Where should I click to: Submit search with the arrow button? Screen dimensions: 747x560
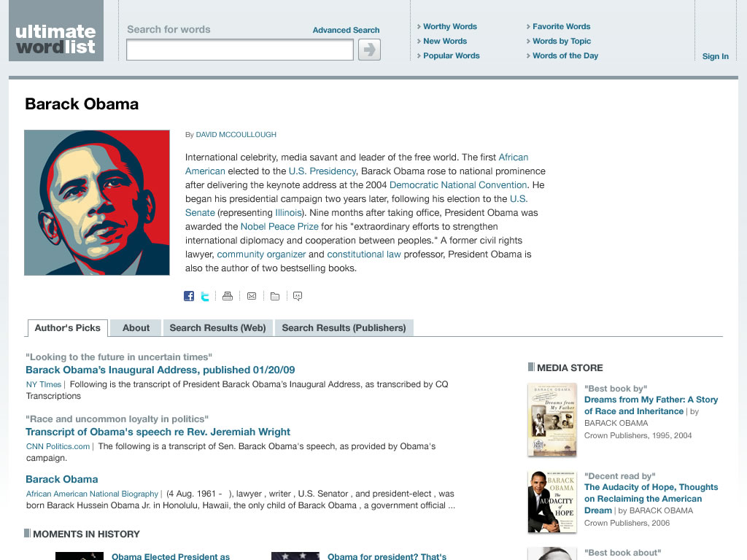pyautogui.click(x=369, y=50)
